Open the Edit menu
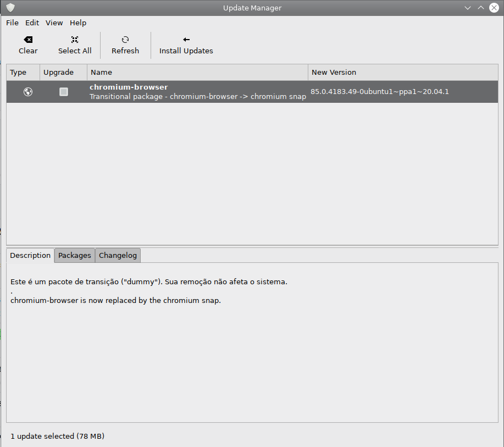 tap(32, 23)
